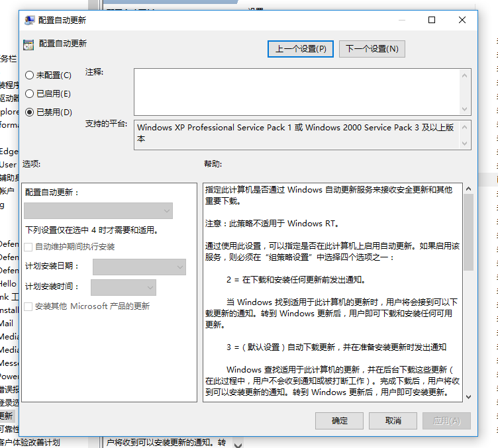This screenshot has width=498, height=448.
Task: Select 'User' item in background tree
Action: (8, 165)
